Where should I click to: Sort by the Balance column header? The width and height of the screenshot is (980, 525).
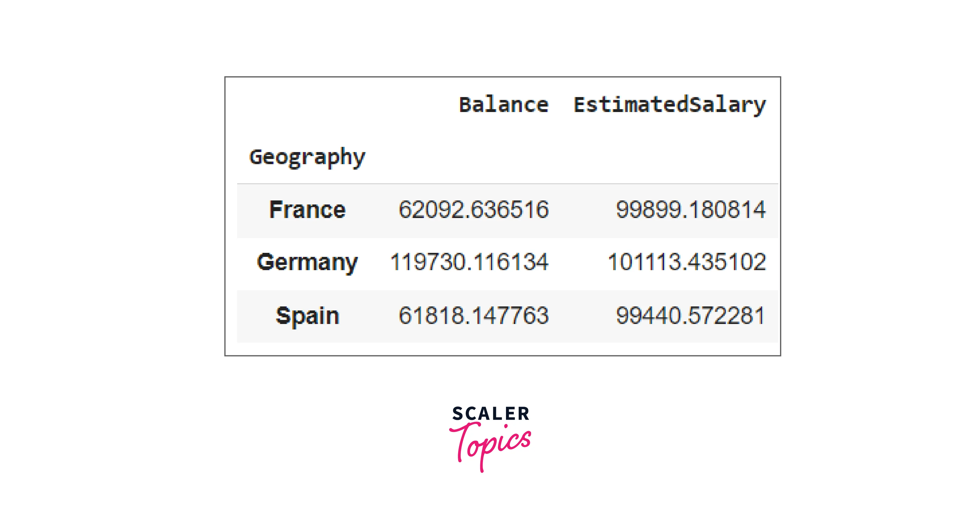pyautogui.click(x=503, y=105)
